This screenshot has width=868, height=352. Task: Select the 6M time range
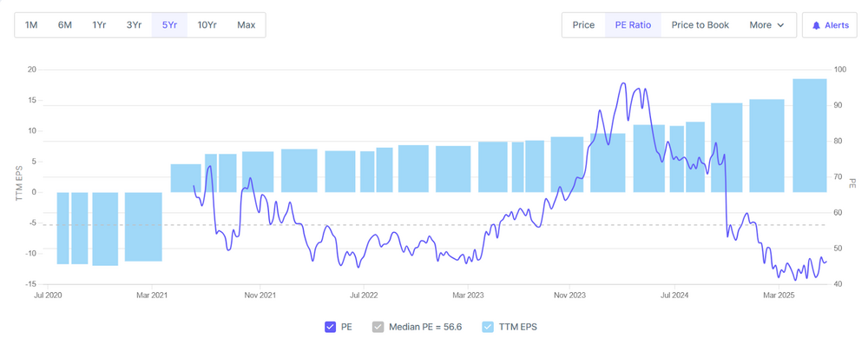click(x=65, y=25)
